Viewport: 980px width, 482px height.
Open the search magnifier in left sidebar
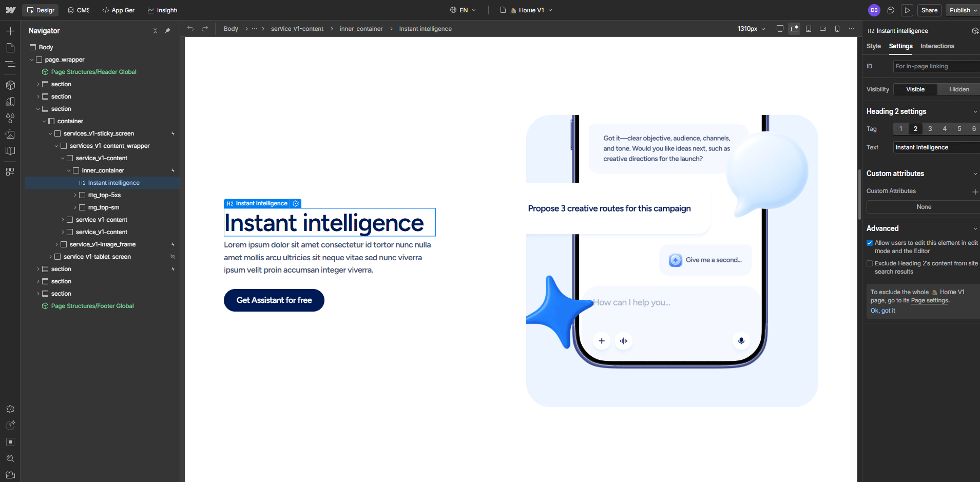click(x=10, y=458)
